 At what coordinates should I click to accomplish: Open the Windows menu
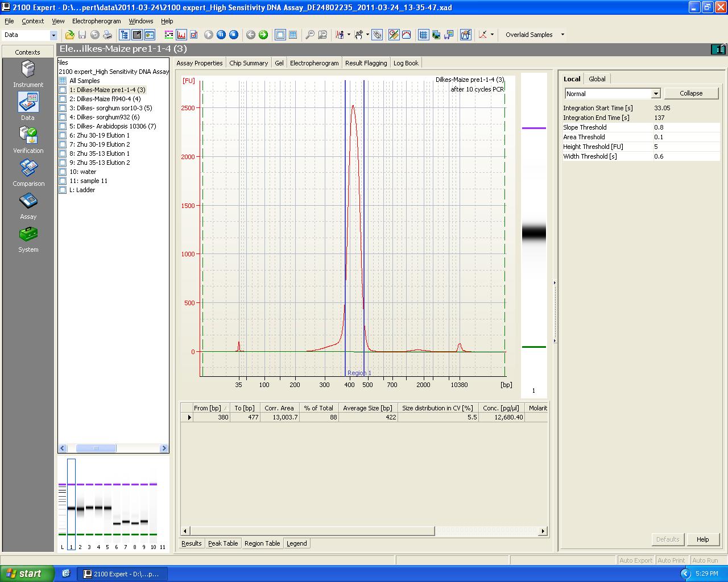[140, 21]
